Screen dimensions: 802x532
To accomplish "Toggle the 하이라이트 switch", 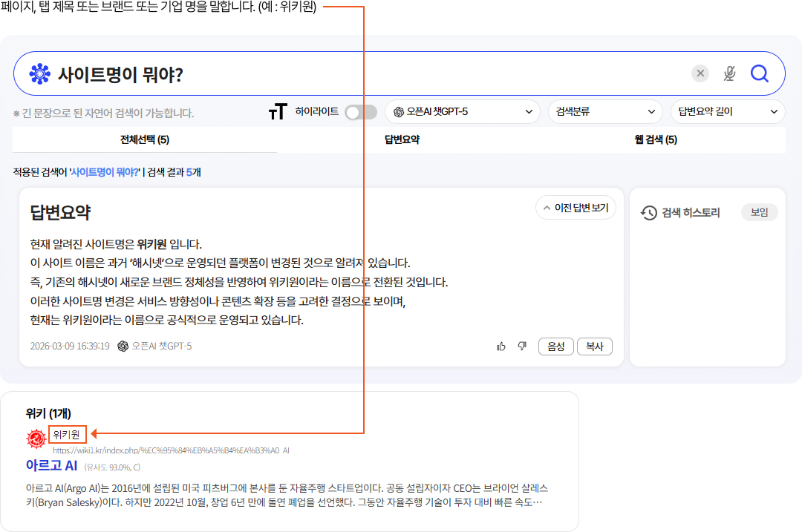I will pyautogui.click(x=361, y=112).
